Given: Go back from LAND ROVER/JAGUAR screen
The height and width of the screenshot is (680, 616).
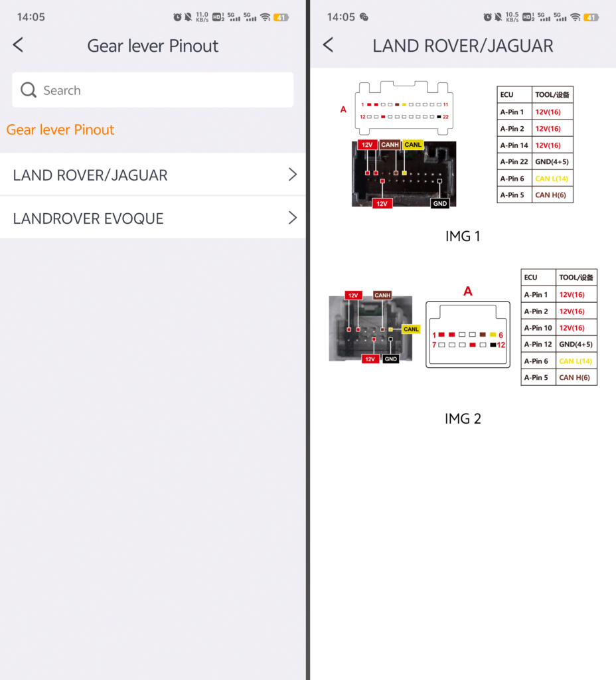Looking at the screenshot, I should [x=328, y=44].
